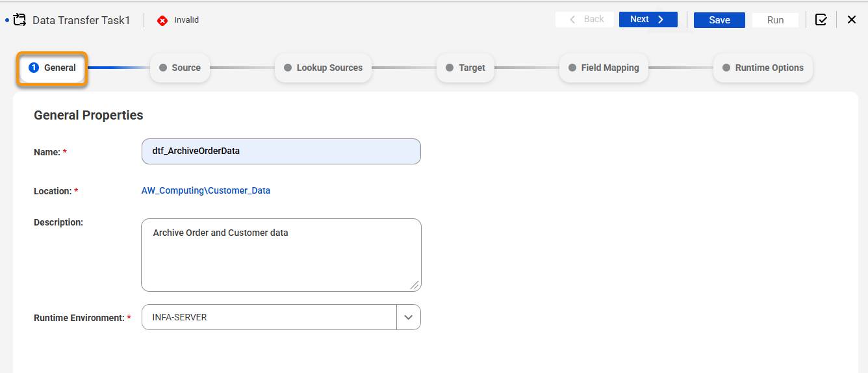Switch to the Source step
The width and height of the screenshot is (868, 373).
coord(180,68)
